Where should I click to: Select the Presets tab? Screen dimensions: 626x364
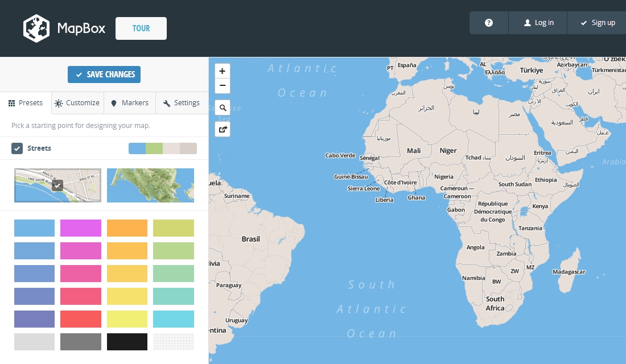click(26, 103)
